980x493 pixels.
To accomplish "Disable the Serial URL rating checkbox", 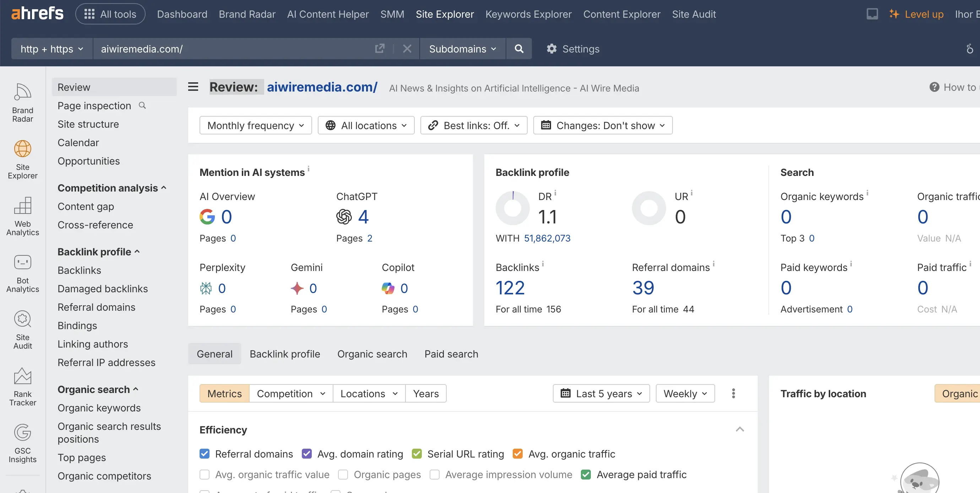I will (416, 454).
